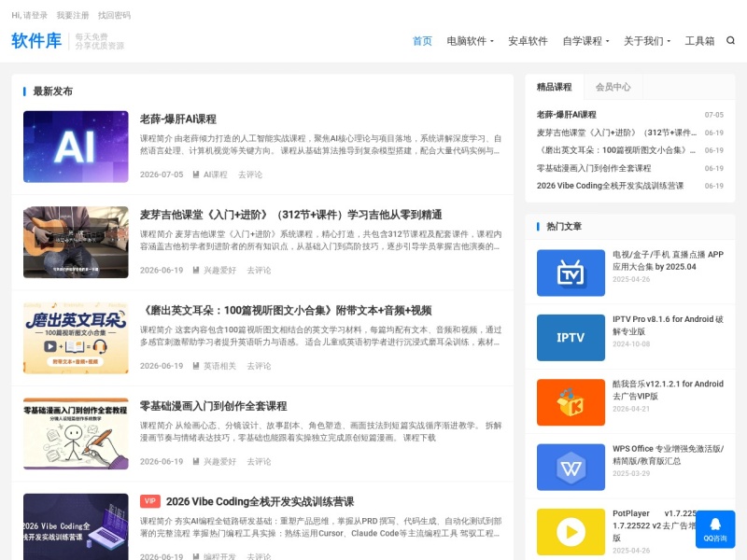Click the 请登录 login link
This screenshot has height=560, width=747.
click(35, 15)
